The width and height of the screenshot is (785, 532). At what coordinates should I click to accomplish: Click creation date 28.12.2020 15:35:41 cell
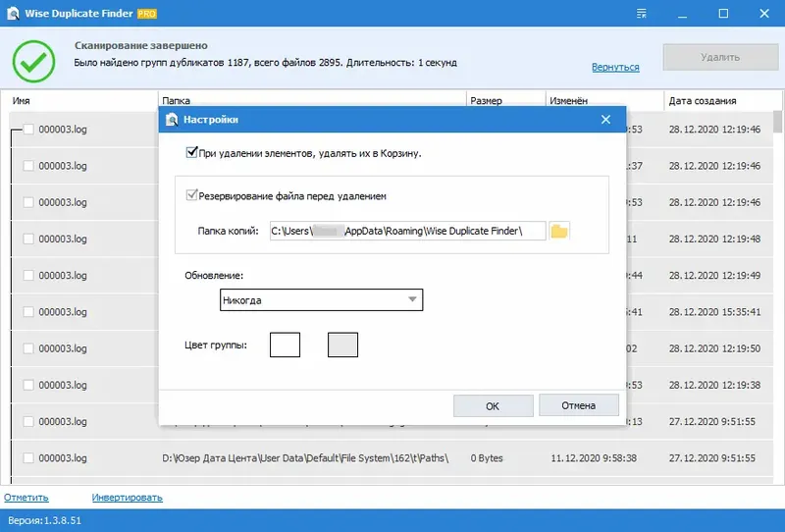point(715,312)
